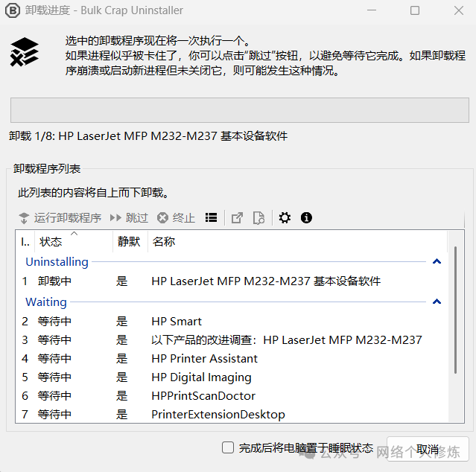Click the Uninstalling group header label
The height and width of the screenshot is (472, 476).
[57, 262]
